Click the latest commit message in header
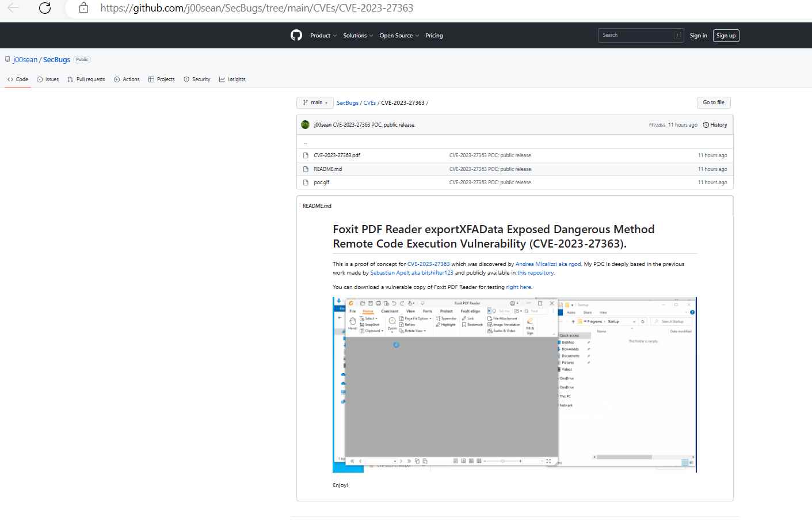Viewport: 812px width, 521px height. 374,125
